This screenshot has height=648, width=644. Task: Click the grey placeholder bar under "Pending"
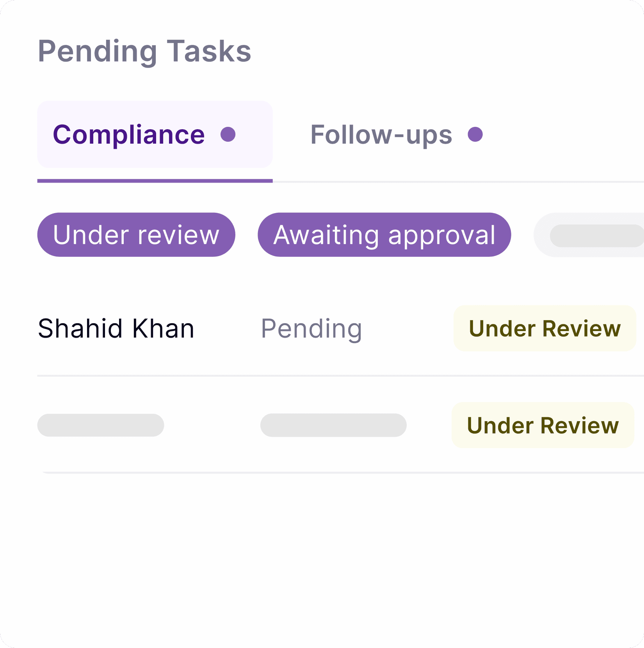click(333, 425)
